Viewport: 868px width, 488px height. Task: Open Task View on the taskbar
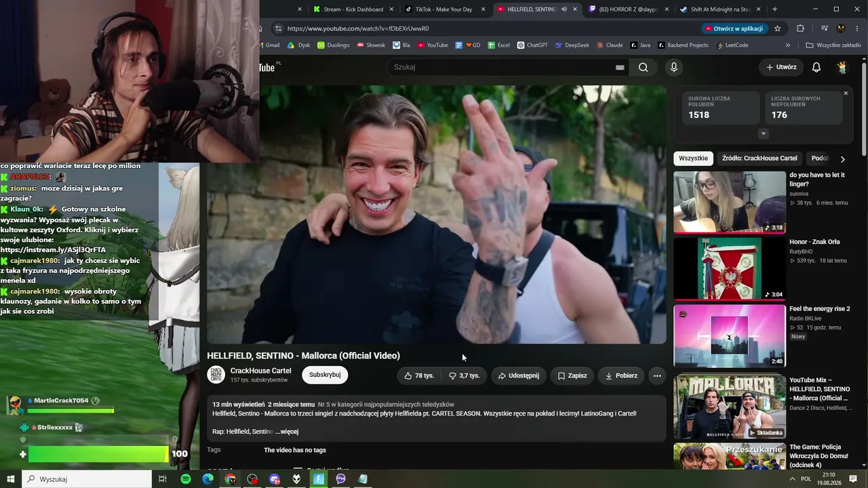(x=163, y=479)
